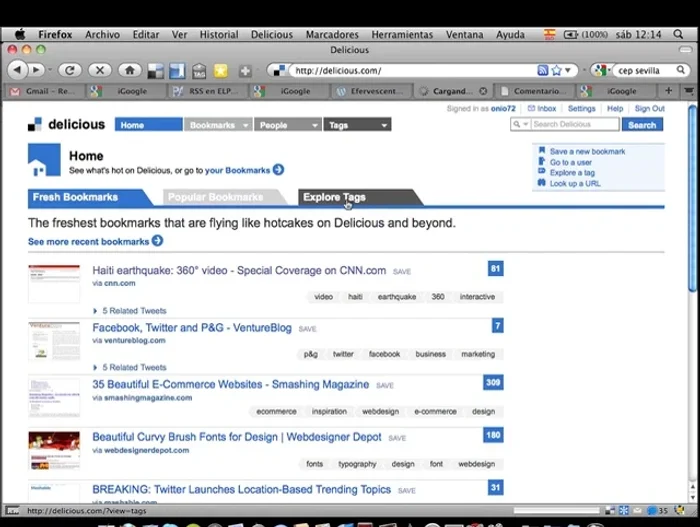Focus the Search Delicious input field
This screenshot has width=700, height=527.
pyautogui.click(x=575, y=124)
